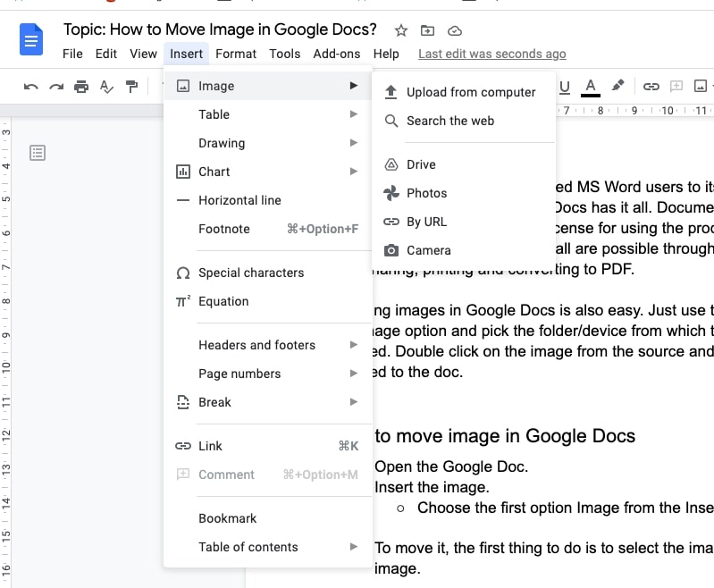Show the document outline
714x588 pixels.
[38, 153]
